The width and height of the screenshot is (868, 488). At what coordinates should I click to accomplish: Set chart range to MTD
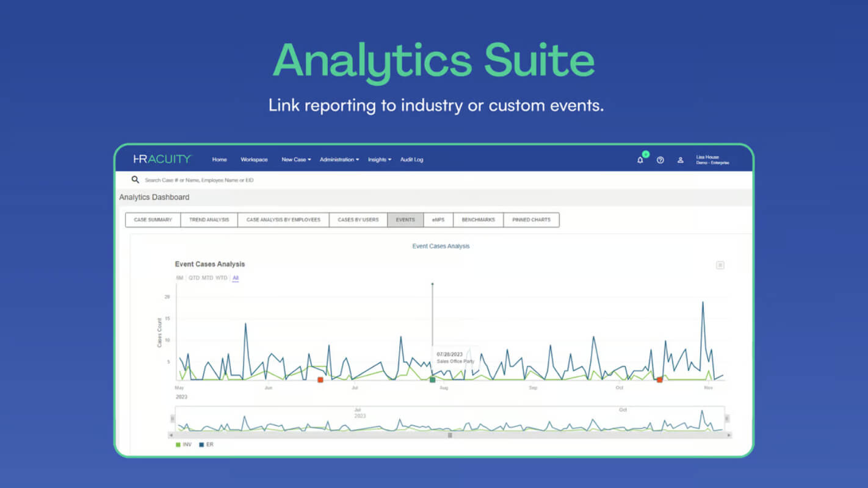click(208, 278)
